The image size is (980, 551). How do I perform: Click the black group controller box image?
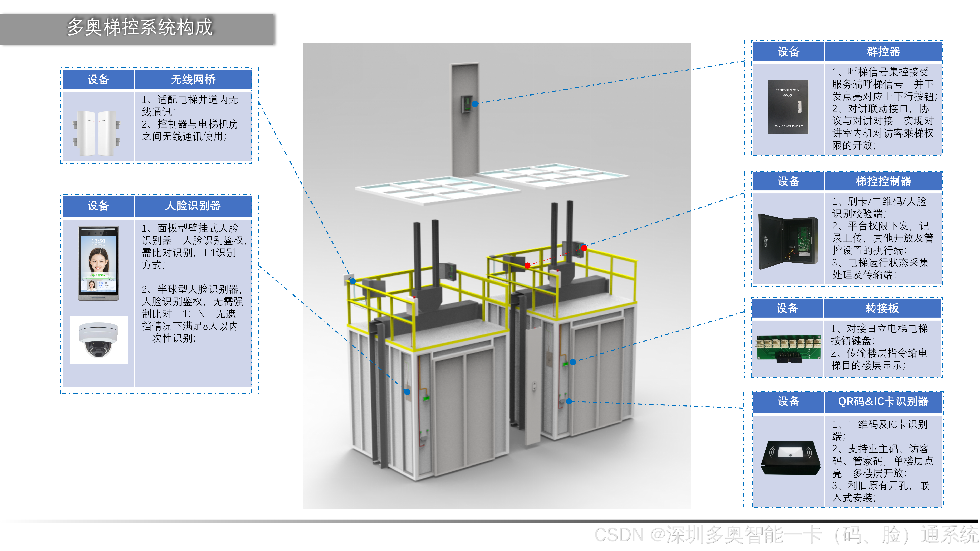pyautogui.click(x=788, y=107)
